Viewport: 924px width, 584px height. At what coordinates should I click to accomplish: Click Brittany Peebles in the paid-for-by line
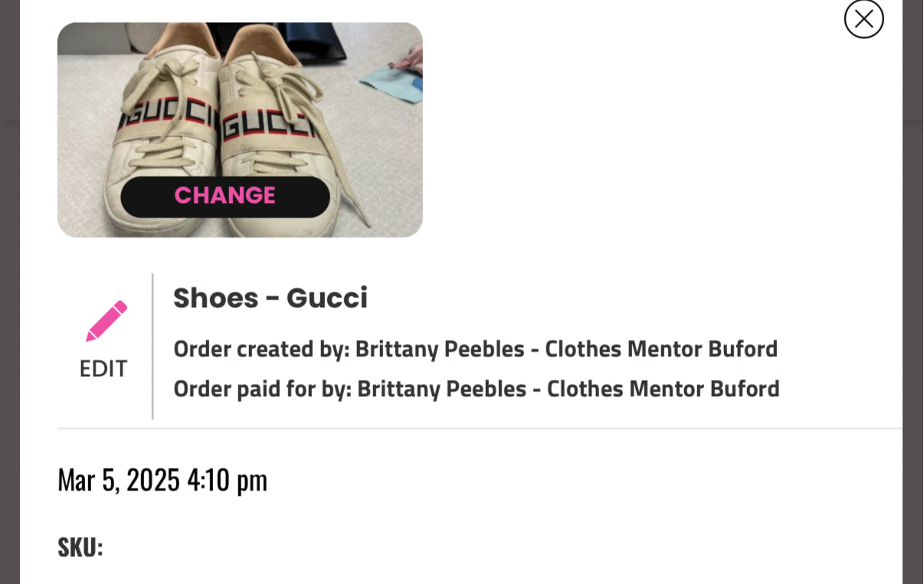[x=442, y=389]
